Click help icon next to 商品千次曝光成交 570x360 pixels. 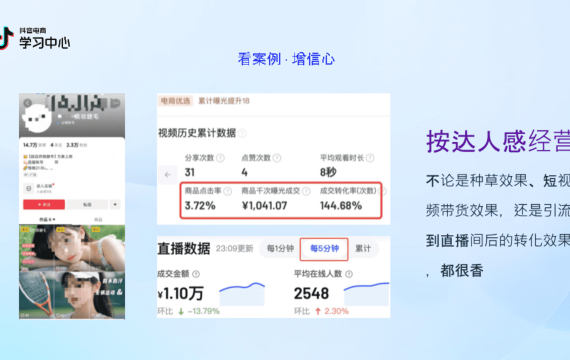click(306, 191)
